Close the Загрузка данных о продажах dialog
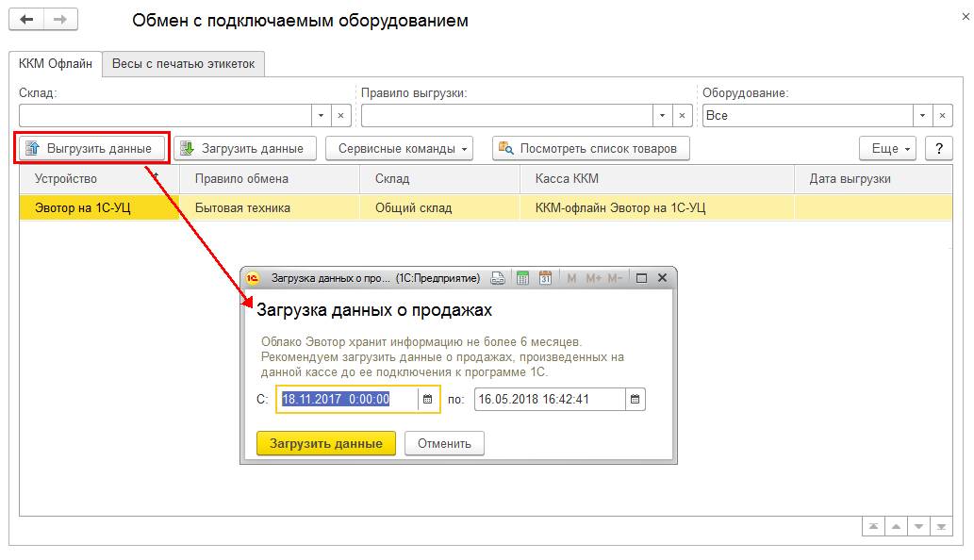The image size is (974, 560). (662, 278)
